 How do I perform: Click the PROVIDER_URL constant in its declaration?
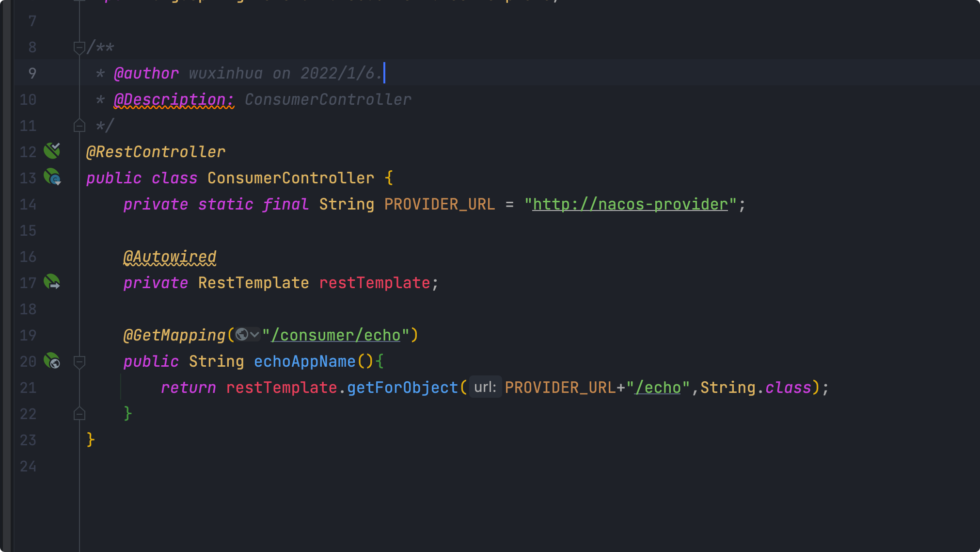(x=439, y=204)
